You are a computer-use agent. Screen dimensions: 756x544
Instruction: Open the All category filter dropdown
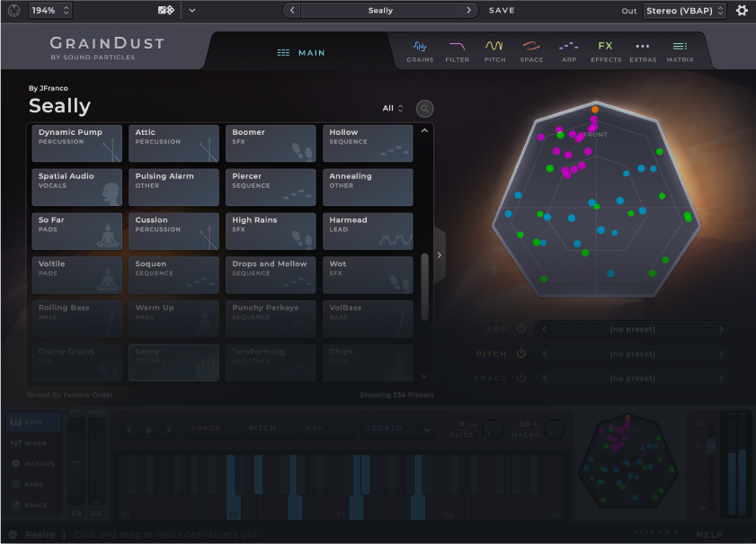pyautogui.click(x=393, y=109)
